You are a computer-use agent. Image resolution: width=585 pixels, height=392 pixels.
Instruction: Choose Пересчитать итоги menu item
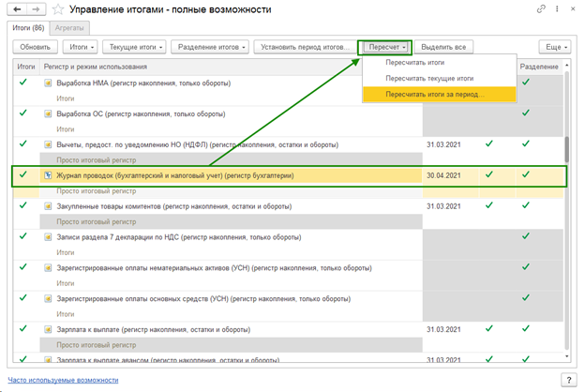click(x=440, y=62)
